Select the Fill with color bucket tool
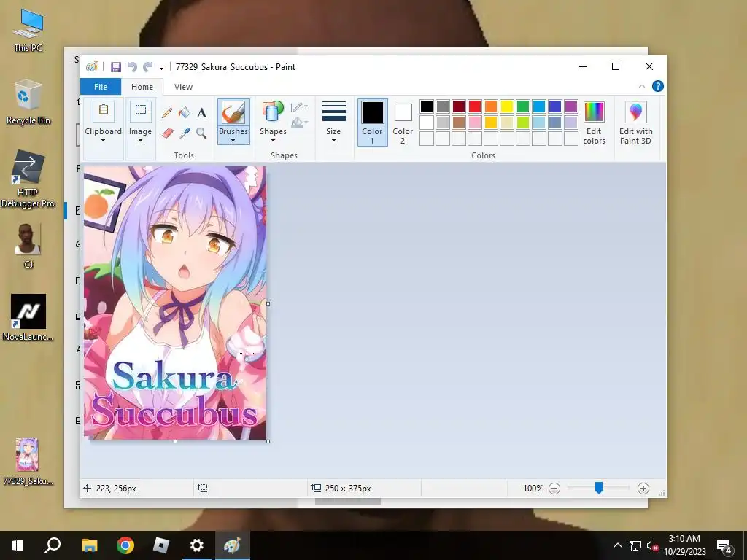 [185, 113]
